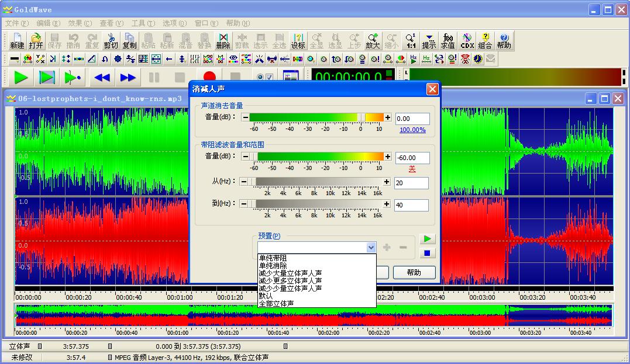
Task: Open the 选项(O) menu
Action: click(175, 23)
